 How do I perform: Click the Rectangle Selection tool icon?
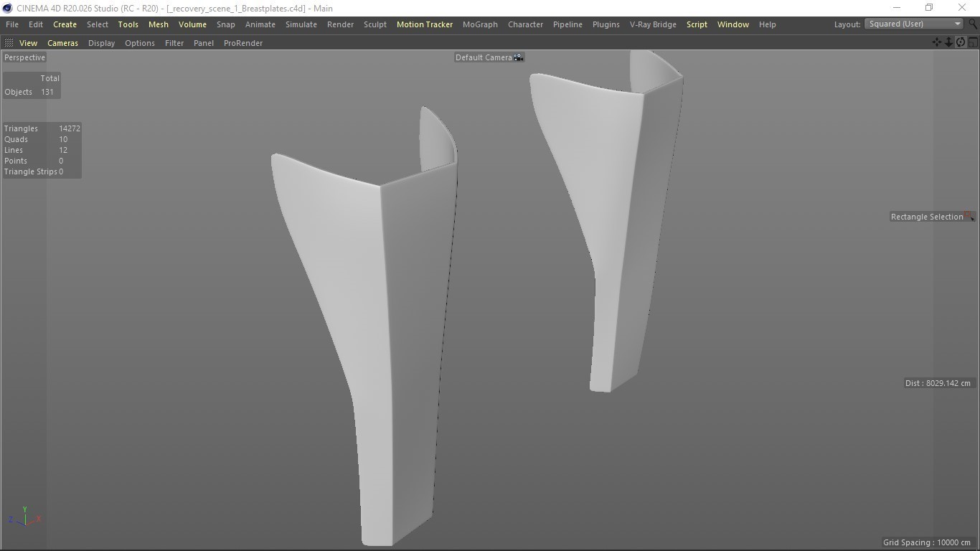pos(969,217)
